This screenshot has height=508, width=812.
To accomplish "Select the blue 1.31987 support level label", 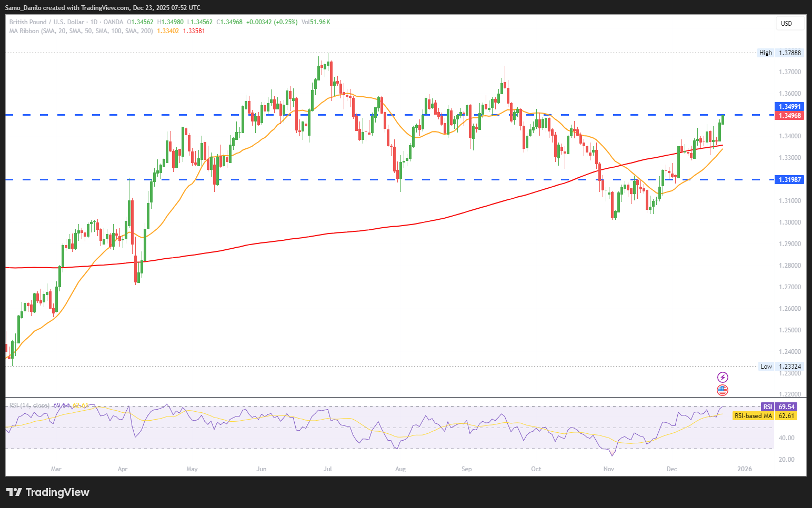I will pos(790,180).
